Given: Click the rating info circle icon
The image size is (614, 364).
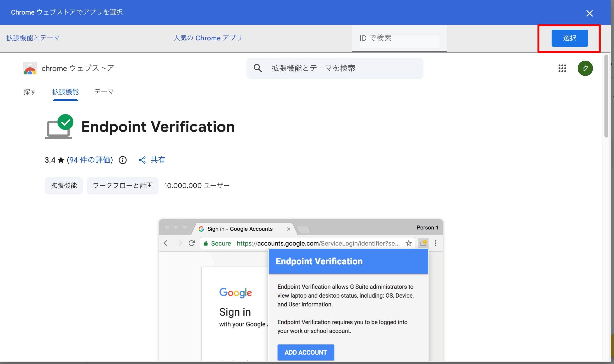Looking at the screenshot, I should 122,160.
